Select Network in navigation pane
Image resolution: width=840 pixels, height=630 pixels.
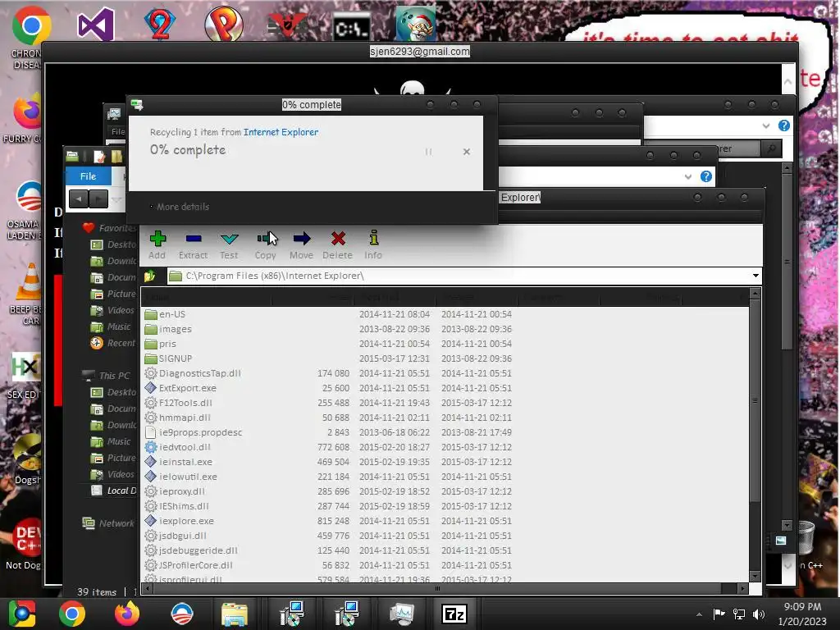(109, 523)
